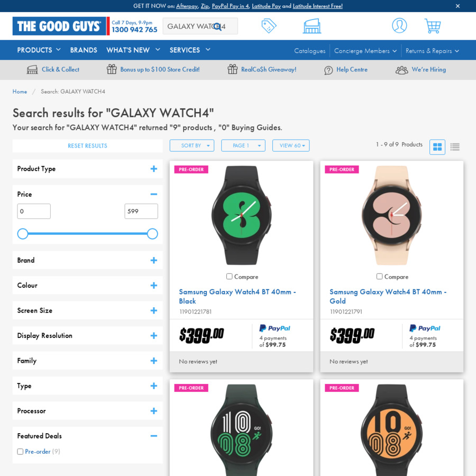Open the View 60 dropdown
Viewport: 476px width, 476px height.
(291, 145)
